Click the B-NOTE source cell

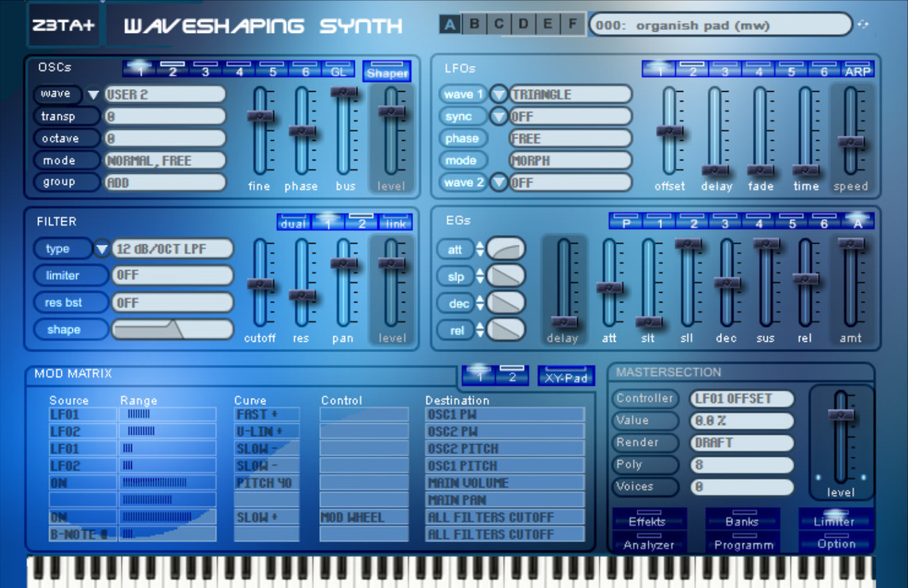[82, 534]
